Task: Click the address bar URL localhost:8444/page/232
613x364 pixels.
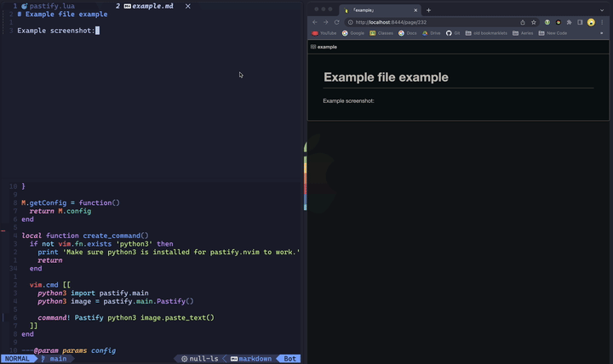Action: (x=391, y=22)
